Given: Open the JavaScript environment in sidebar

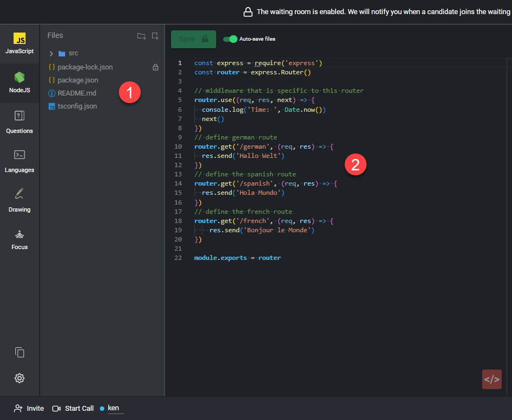Looking at the screenshot, I should click(x=20, y=43).
